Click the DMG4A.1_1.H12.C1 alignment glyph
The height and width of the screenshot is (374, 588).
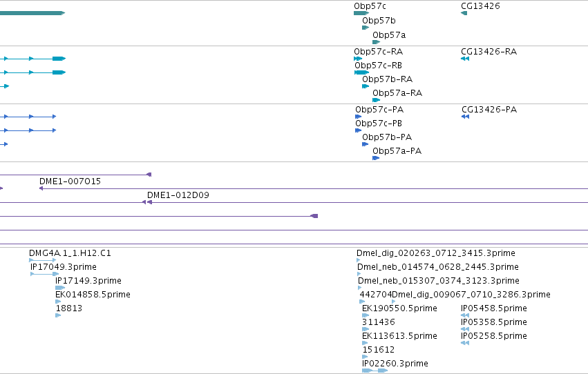point(43,260)
